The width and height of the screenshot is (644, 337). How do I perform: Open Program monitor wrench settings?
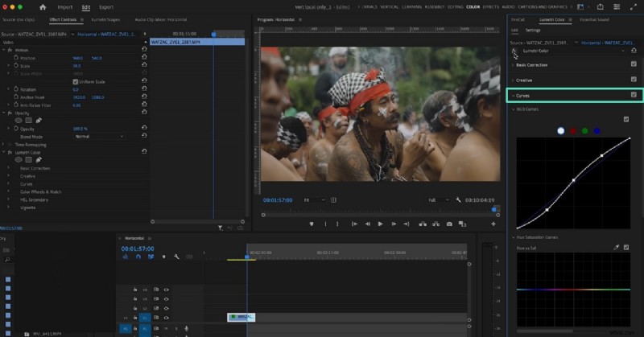coord(458,200)
